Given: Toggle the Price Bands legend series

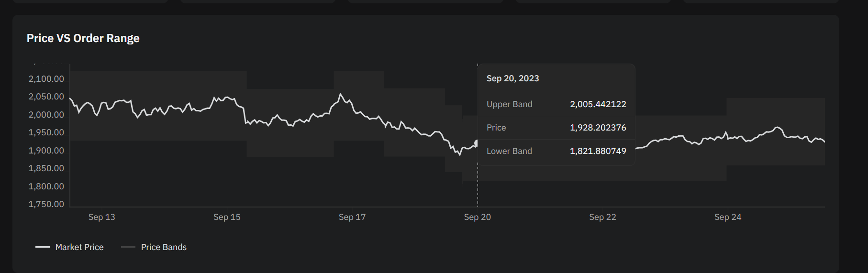Looking at the screenshot, I should pyautogui.click(x=154, y=247).
